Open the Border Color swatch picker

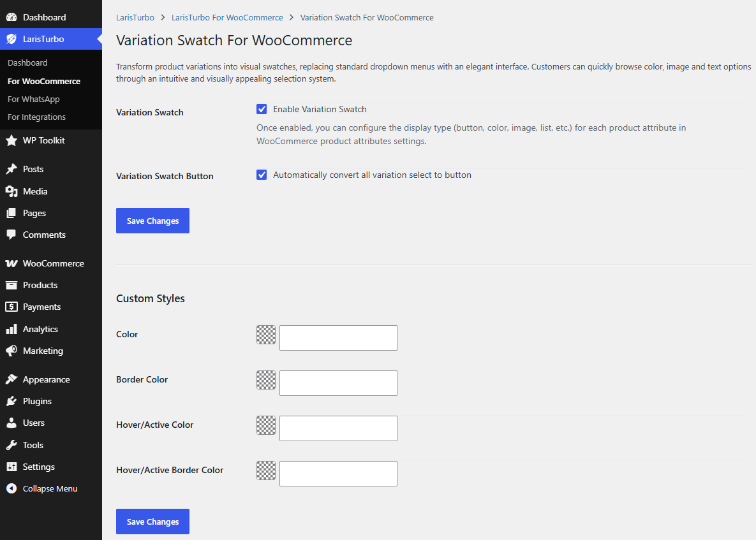point(266,380)
